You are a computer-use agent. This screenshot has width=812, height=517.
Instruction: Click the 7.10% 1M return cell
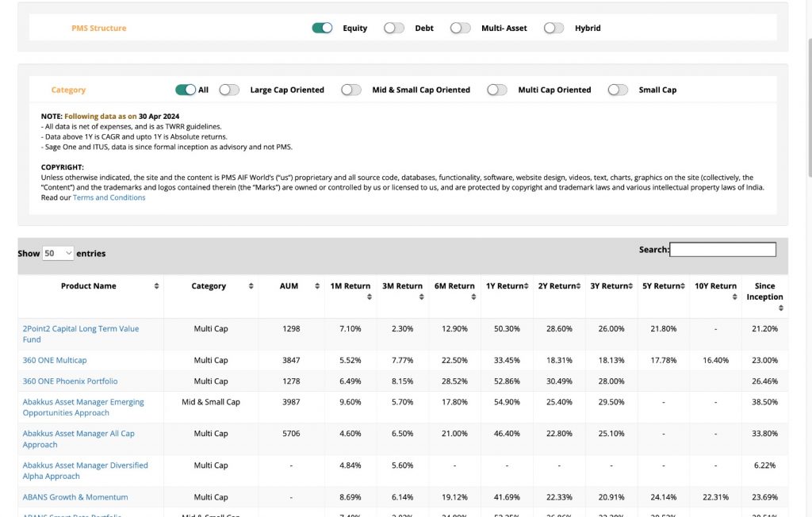click(350, 328)
